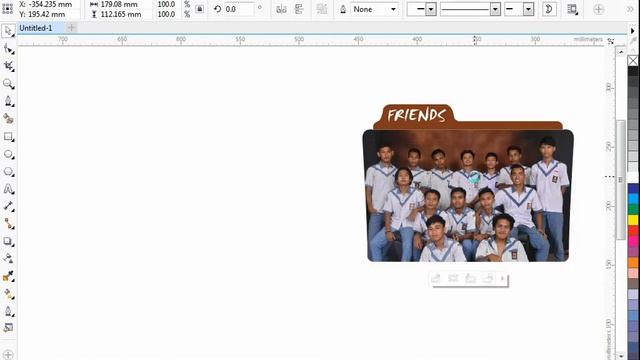Select the Polygon tool
Screen dimensions: 640x360
pyautogui.click(x=8, y=172)
